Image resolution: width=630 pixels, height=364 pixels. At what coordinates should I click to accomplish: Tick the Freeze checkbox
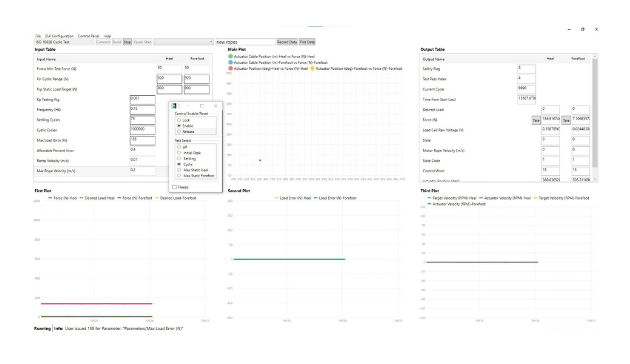point(174,187)
